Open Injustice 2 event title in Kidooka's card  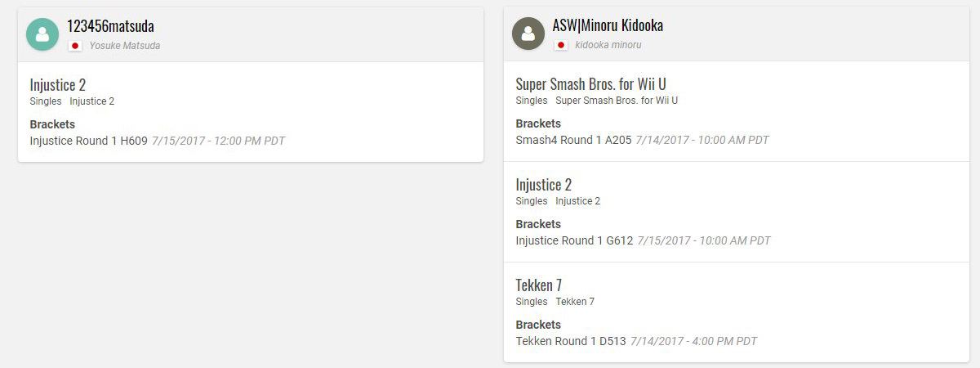(544, 185)
